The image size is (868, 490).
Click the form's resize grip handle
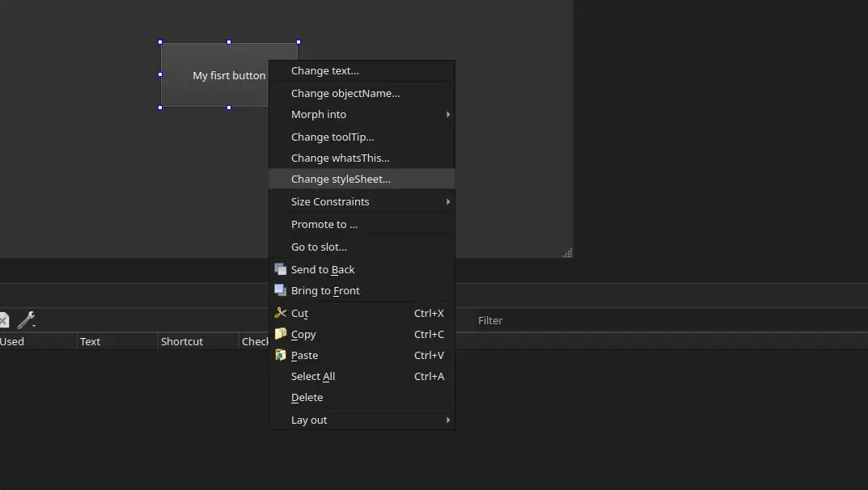pos(567,253)
